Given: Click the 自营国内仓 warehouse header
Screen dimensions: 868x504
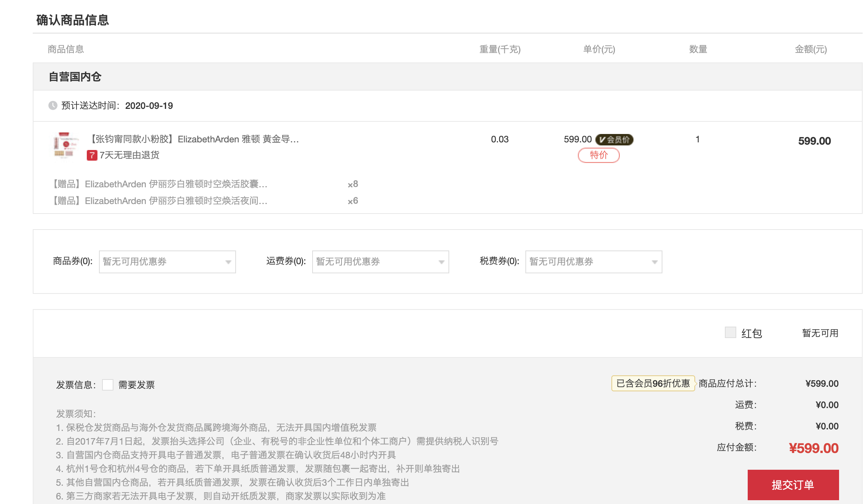Looking at the screenshot, I should (75, 77).
